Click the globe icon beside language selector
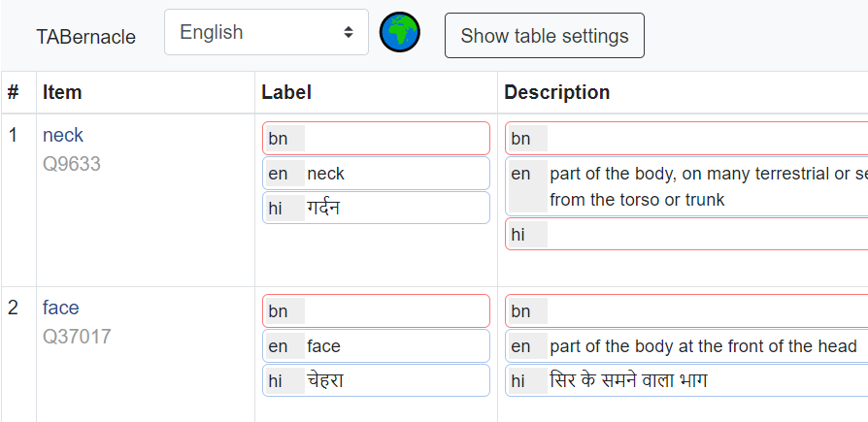 [399, 33]
